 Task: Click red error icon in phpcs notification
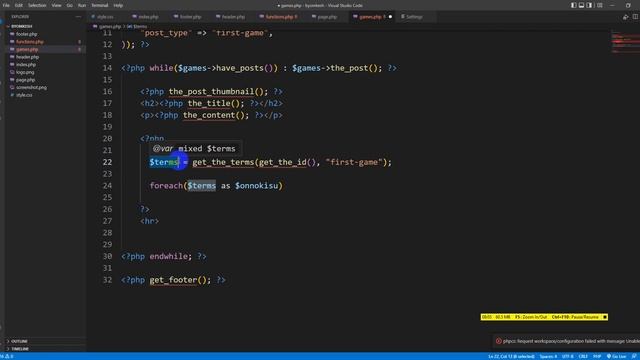[498, 341]
